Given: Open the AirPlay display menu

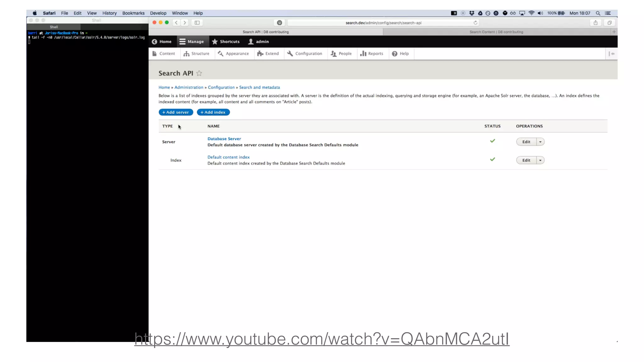Looking at the screenshot, I should pos(522,13).
